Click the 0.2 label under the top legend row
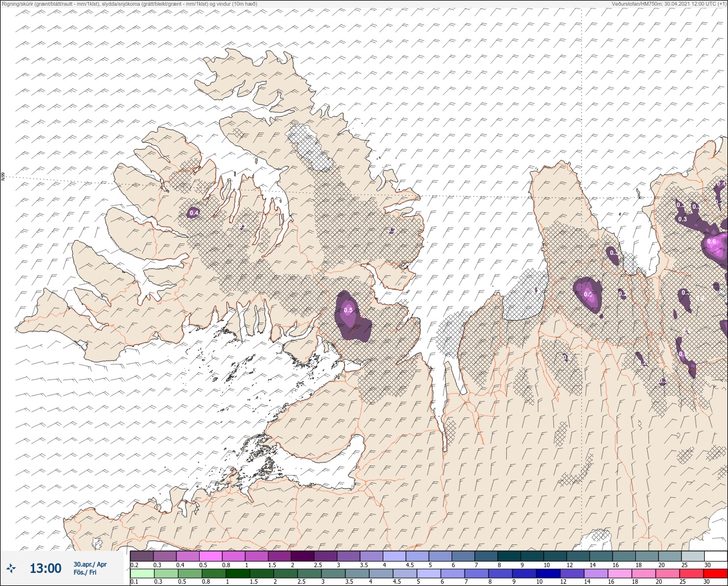The width and height of the screenshot is (728, 586). 134,565
